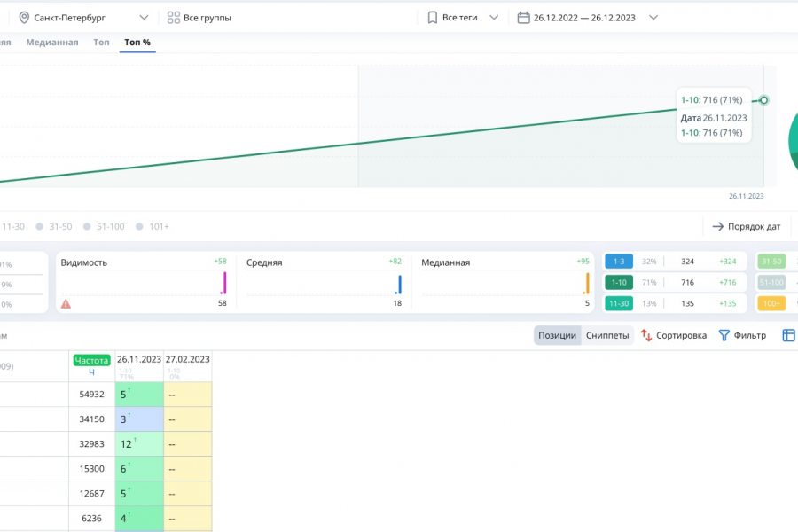The height and width of the screenshot is (532, 798).
Task: Click the 26.11.2023 date column header
Action: [139, 359]
